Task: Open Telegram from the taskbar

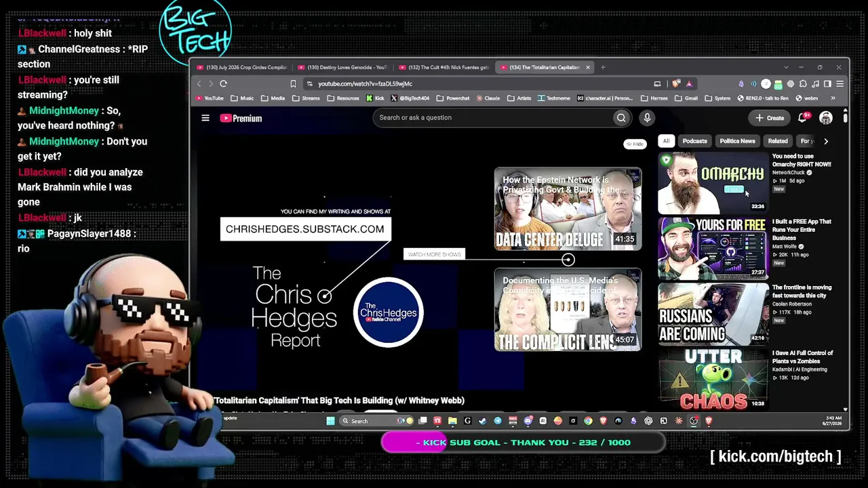Action: [498, 421]
